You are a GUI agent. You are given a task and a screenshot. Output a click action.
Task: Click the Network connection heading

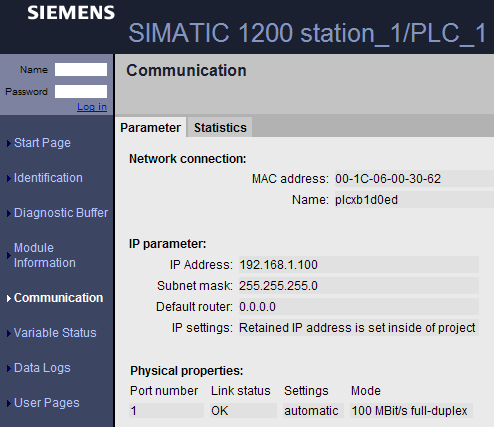click(188, 159)
